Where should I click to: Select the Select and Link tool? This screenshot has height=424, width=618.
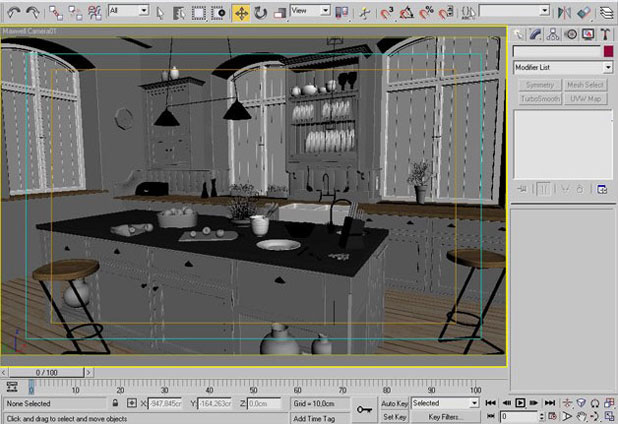click(56, 13)
